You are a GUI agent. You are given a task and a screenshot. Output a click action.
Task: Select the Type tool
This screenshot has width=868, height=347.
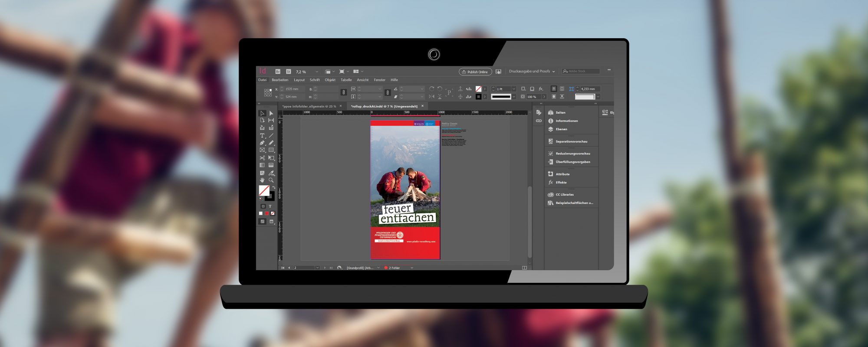(x=262, y=135)
